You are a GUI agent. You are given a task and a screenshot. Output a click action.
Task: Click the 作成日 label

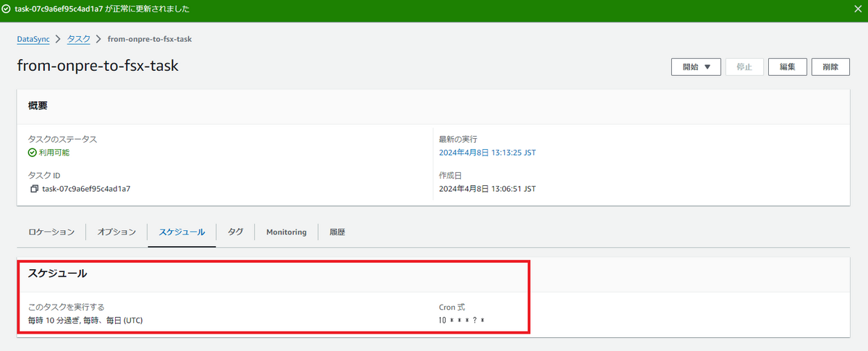click(x=451, y=175)
